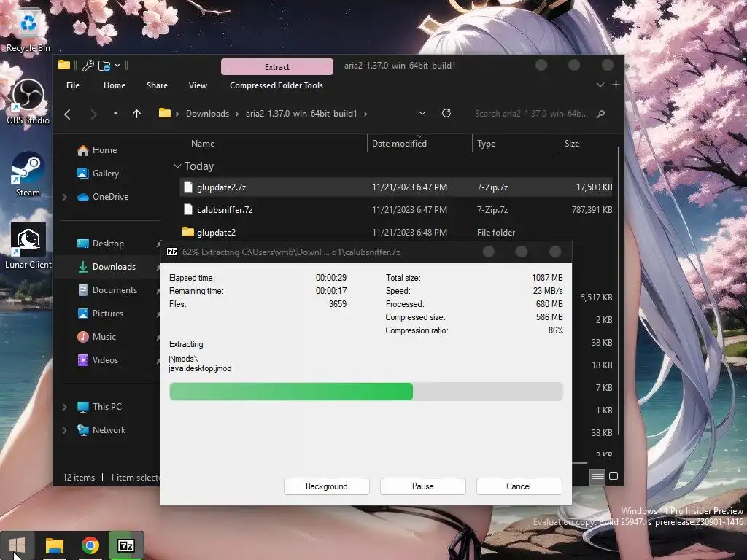The height and width of the screenshot is (560, 747).
Task: Click the Windows Start button
Action: tap(18, 545)
